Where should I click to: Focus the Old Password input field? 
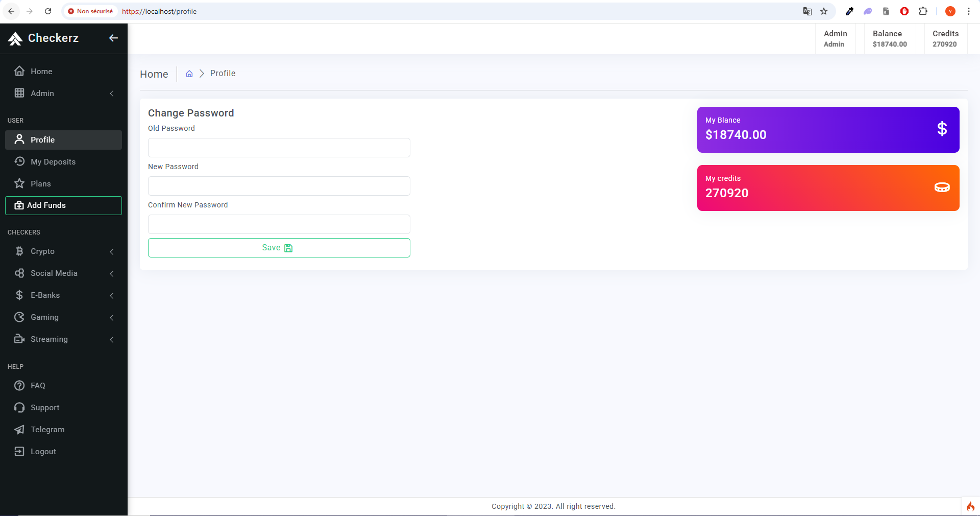click(x=279, y=148)
